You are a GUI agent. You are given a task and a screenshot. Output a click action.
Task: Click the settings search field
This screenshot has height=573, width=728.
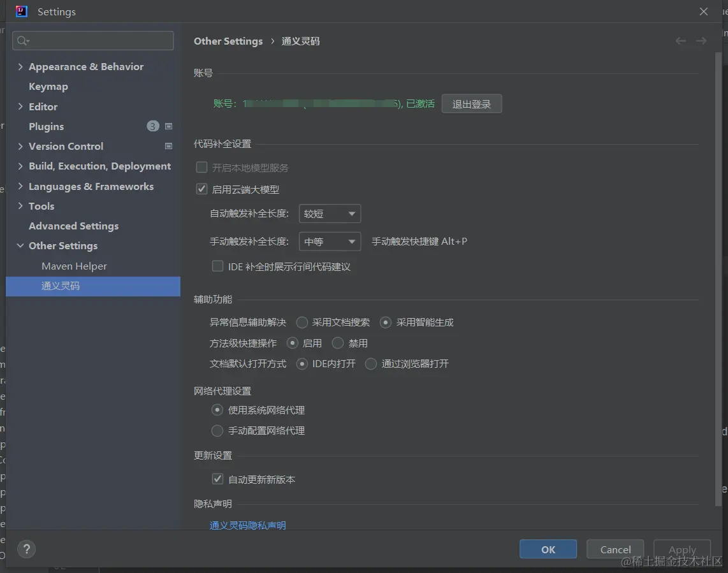pyautogui.click(x=93, y=41)
